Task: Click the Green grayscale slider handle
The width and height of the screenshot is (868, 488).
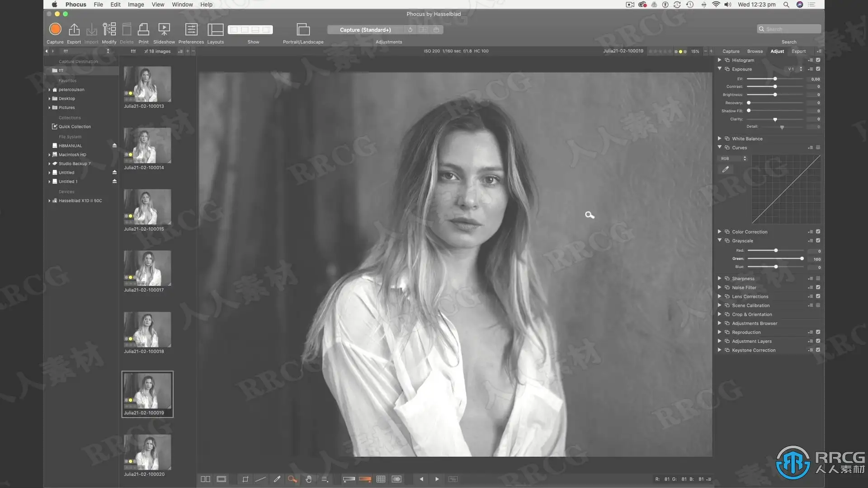Action: tap(802, 259)
